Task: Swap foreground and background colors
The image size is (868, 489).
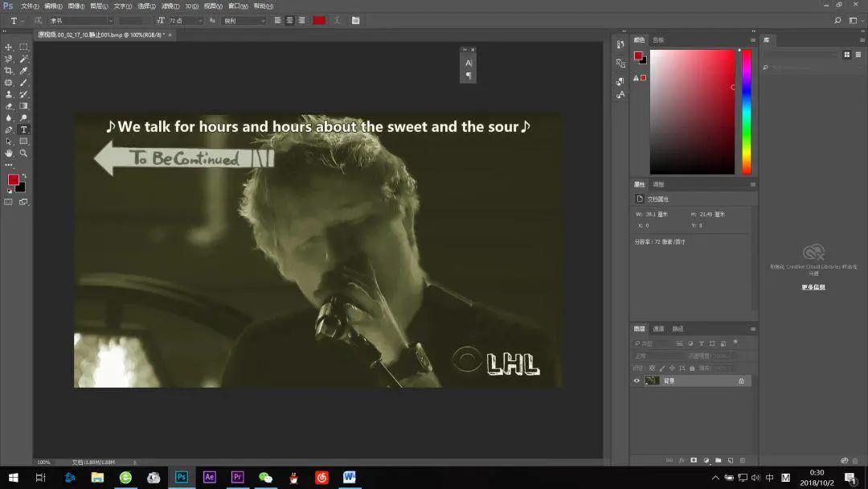Action: click(x=24, y=175)
